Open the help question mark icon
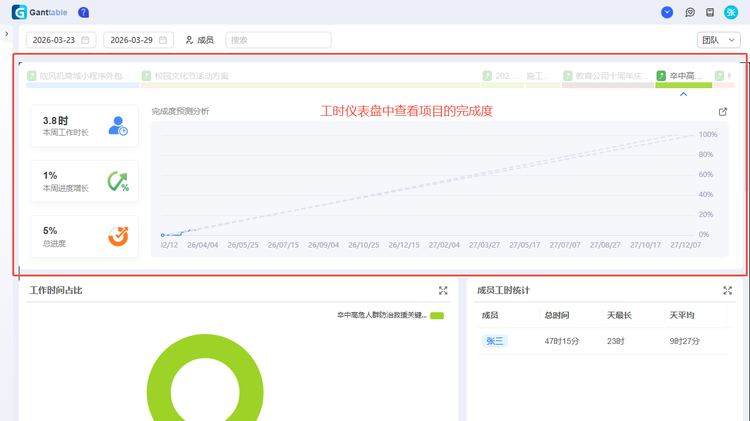 click(83, 12)
